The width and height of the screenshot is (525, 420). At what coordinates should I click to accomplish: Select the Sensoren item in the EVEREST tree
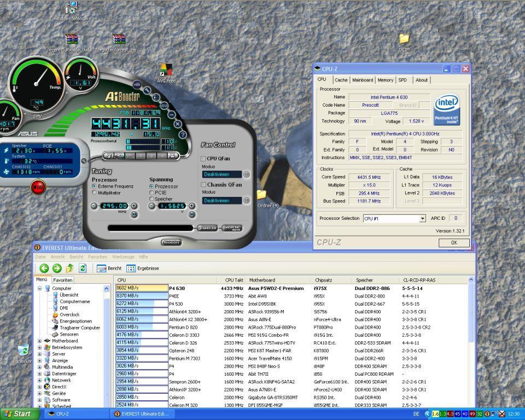pyautogui.click(x=66, y=334)
